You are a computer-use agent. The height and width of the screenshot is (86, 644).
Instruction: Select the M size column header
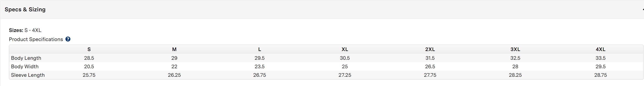click(x=174, y=49)
